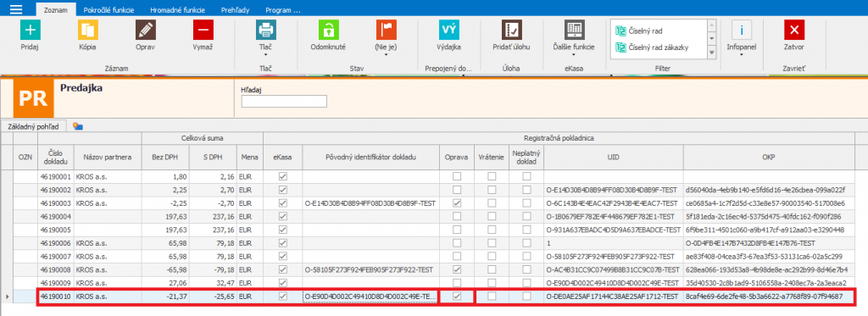Click the UID cell showing 1
Screen dimensions: 868x316
(614, 243)
